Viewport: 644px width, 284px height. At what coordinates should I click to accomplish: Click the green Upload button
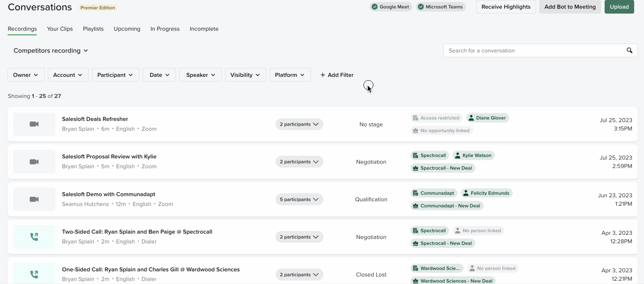(619, 7)
